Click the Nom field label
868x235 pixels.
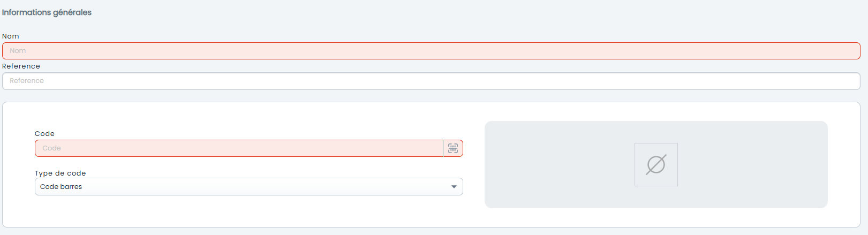(x=11, y=36)
